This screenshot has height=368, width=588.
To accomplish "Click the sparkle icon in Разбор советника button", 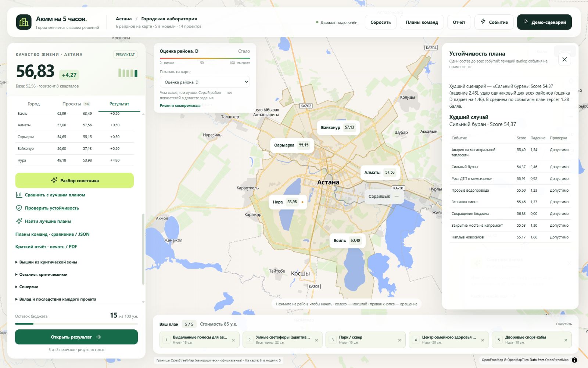I will [54, 180].
